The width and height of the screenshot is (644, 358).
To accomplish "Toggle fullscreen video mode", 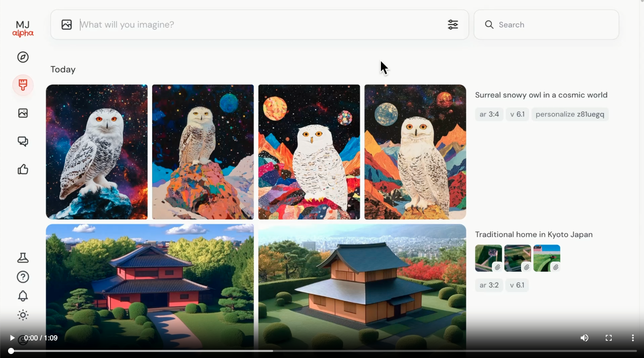I will point(609,338).
